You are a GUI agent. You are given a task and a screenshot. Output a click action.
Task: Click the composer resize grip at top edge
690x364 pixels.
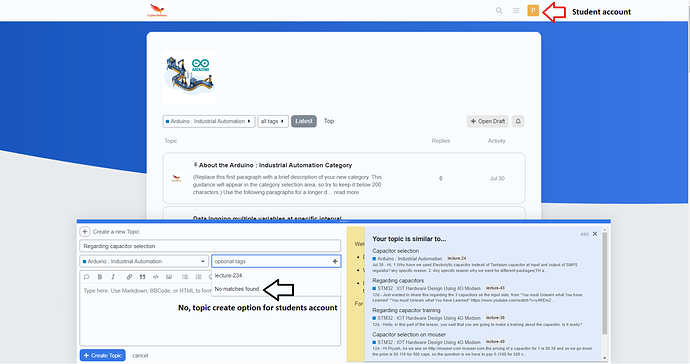344,221
